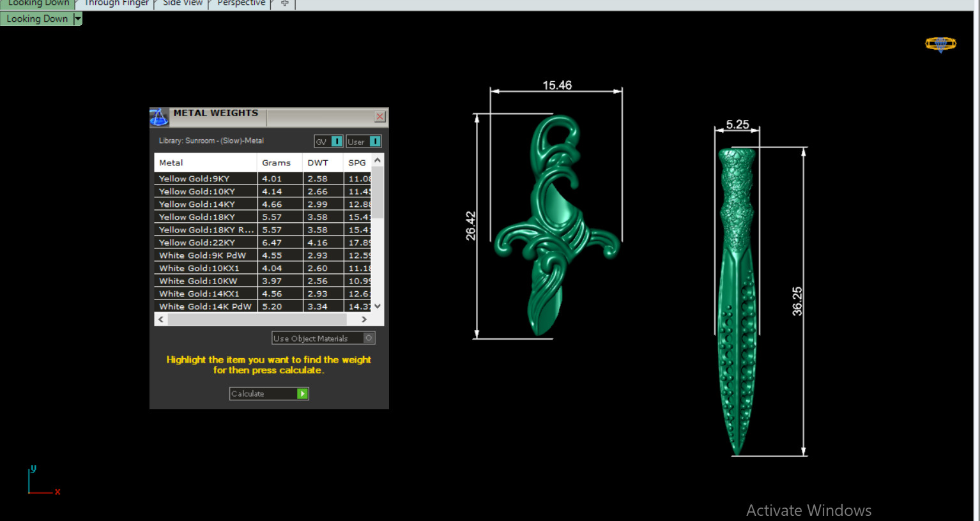Select the White Gold:14K PdW row
The height and width of the screenshot is (521, 980).
(x=263, y=306)
